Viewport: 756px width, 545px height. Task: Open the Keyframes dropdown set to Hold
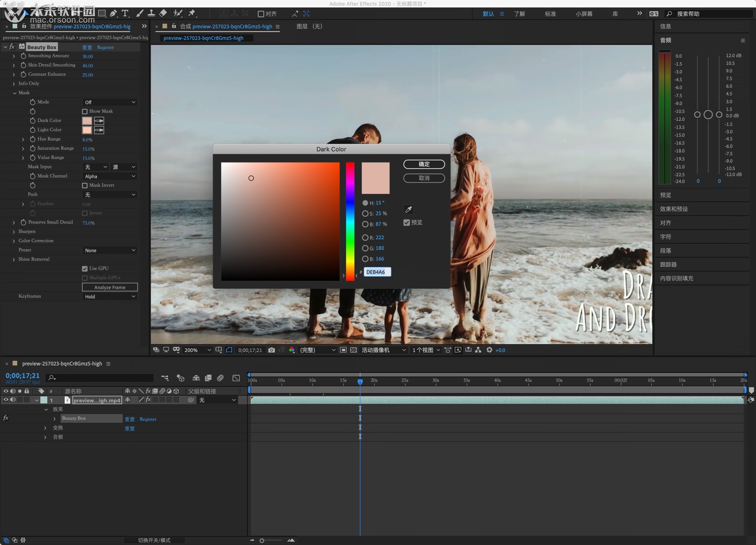110,297
